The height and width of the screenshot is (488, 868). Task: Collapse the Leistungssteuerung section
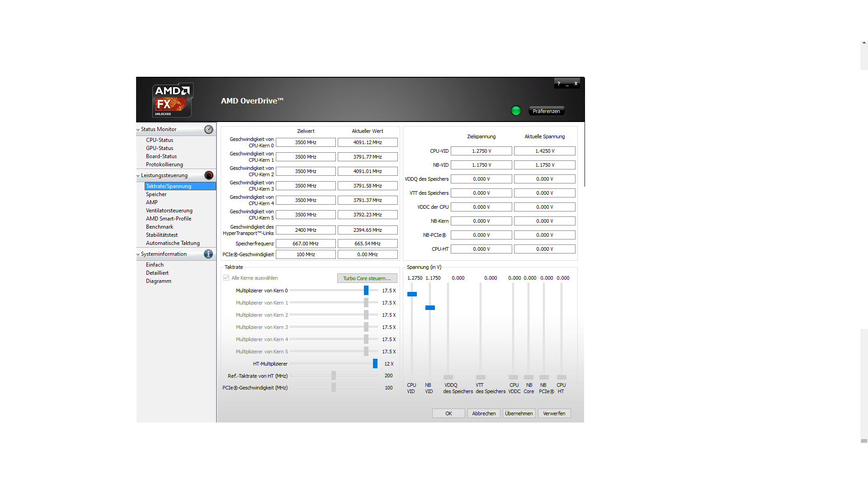138,176
